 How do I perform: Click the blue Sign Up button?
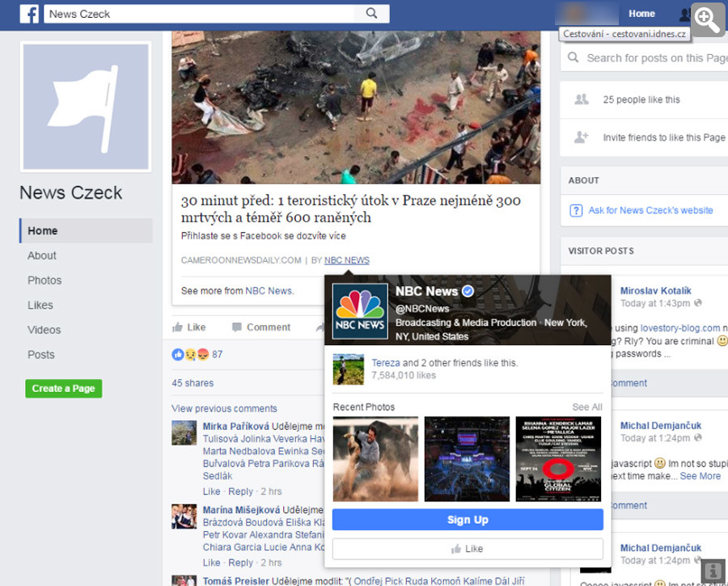pos(468,520)
